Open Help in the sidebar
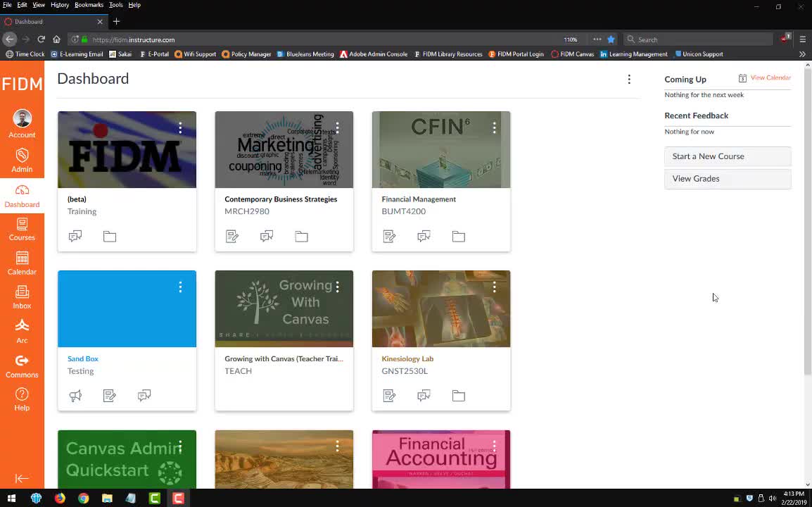Viewport: 812px width, 507px height. (22, 400)
